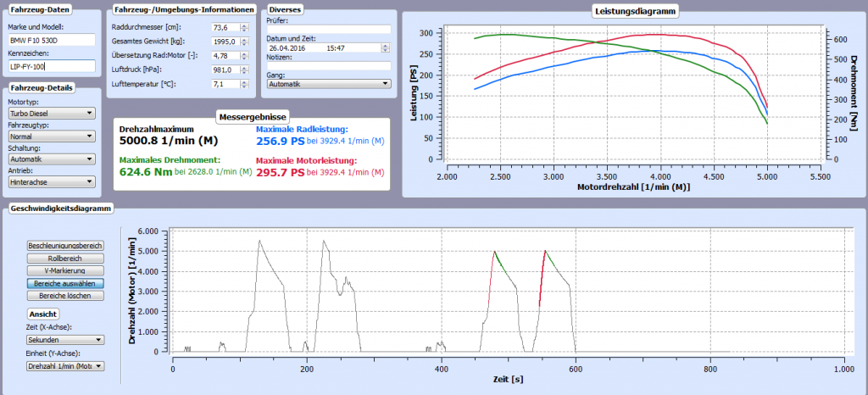Open the Antrieb dropdown showing Hinterachse
The image size is (868, 395).
[51, 181]
